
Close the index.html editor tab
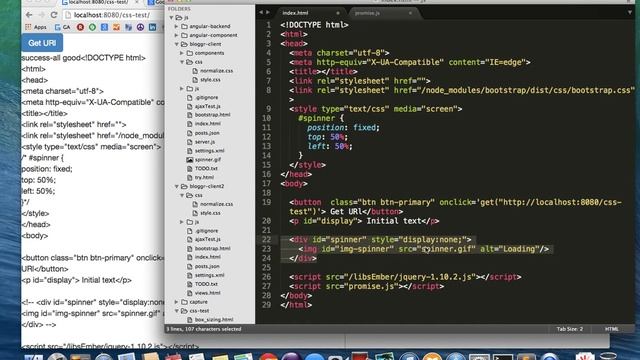click(338, 13)
